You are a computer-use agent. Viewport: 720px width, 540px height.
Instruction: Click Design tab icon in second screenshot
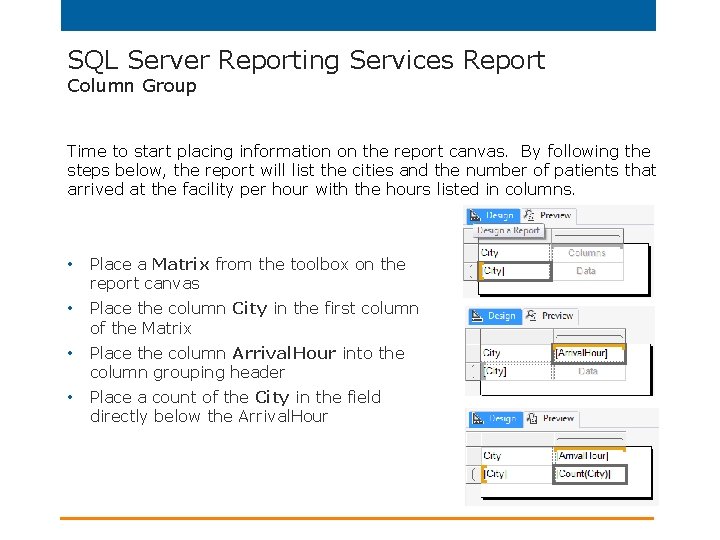[x=477, y=316]
